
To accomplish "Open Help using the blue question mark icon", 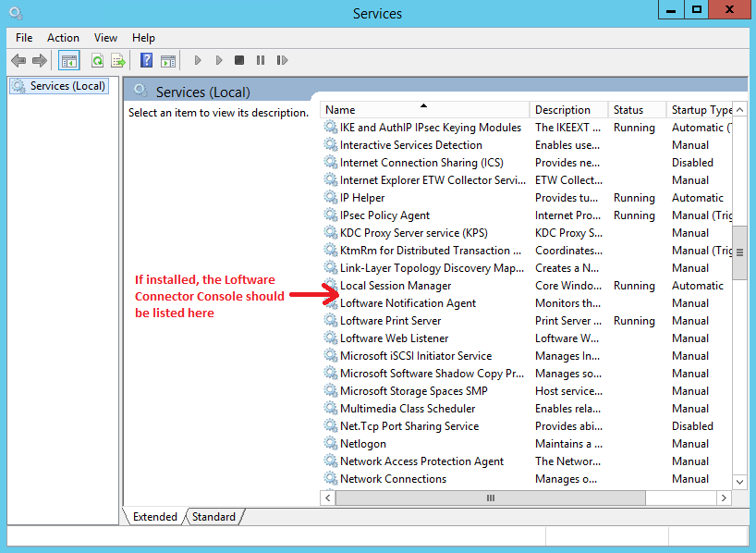I will point(146,60).
